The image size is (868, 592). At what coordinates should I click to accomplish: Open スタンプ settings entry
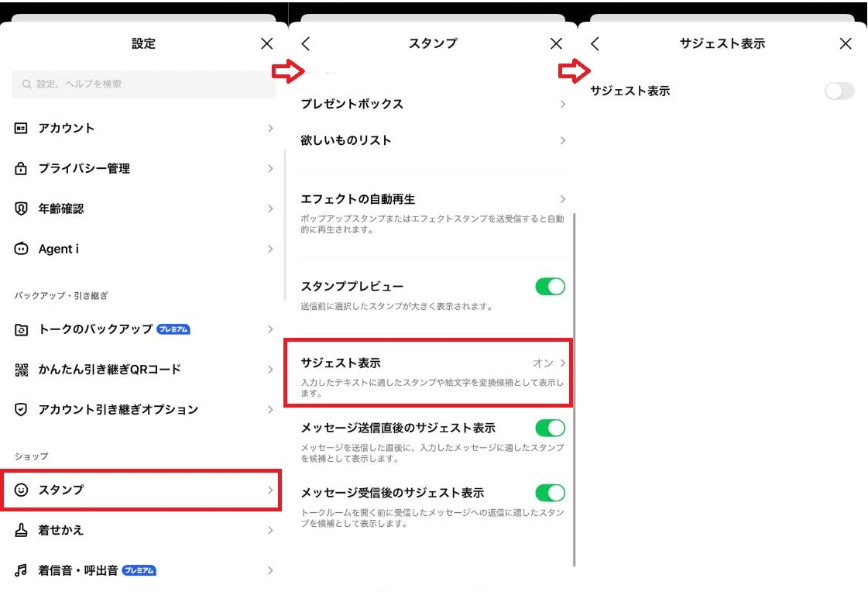[142, 490]
